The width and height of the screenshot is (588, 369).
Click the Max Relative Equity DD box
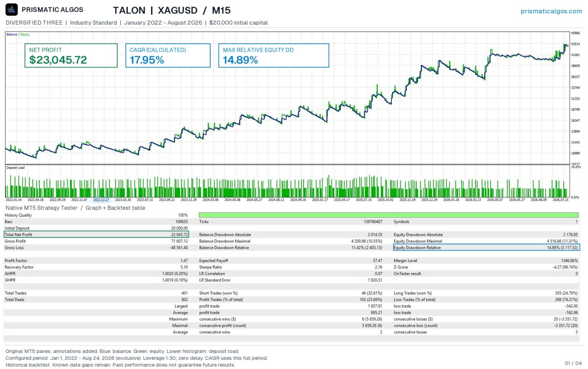[274, 55]
